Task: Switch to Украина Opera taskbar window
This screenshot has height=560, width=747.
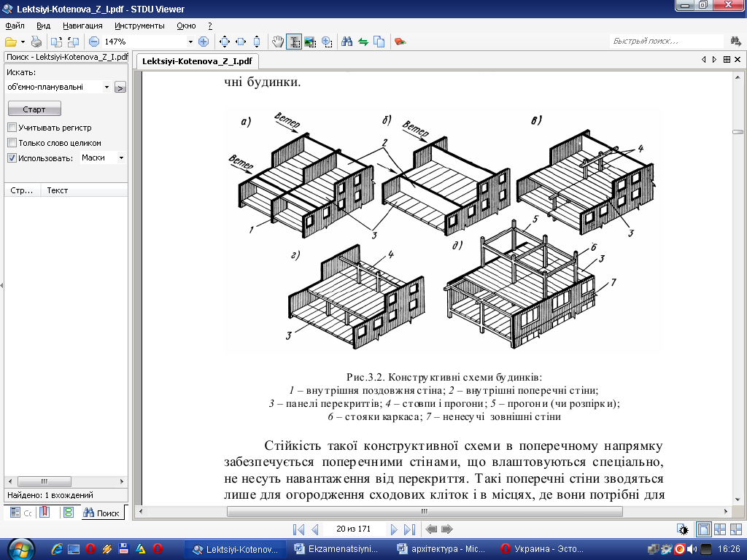Action: click(543, 549)
